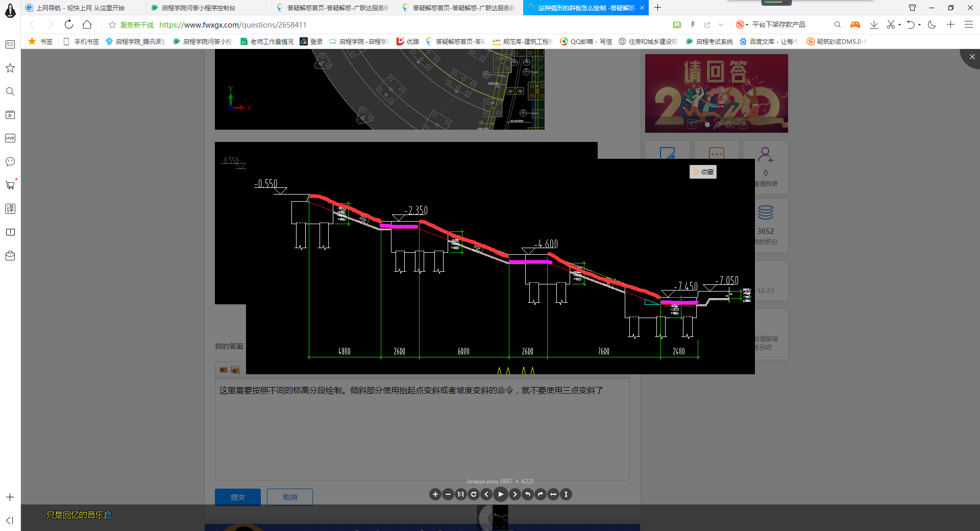Screen dimensions: 980x531
Task: Open the QQ邮箱 bookmark
Action: tap(586, 41)
